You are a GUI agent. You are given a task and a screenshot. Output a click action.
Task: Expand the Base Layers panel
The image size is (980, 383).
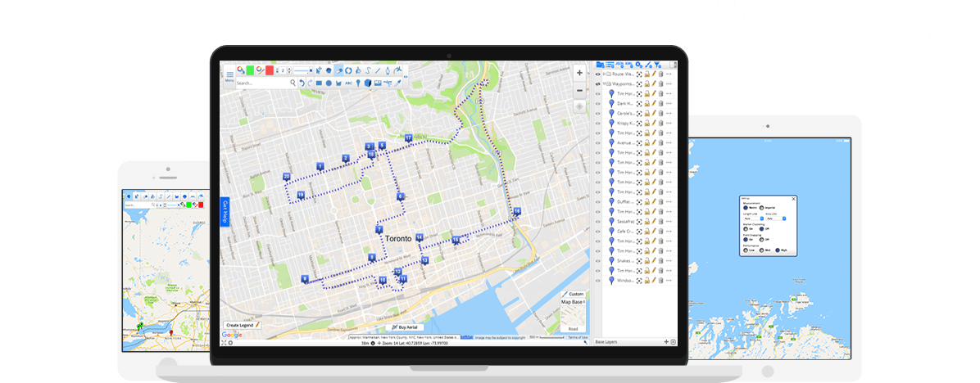pyautogui.click(x=673, y=342)
